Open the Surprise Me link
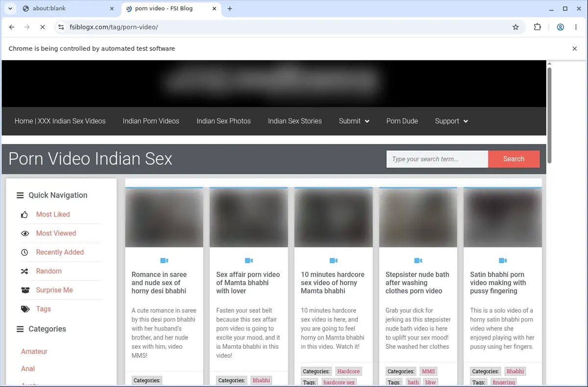The height and width of the screenshot is (387, 588). click(54, 290)
